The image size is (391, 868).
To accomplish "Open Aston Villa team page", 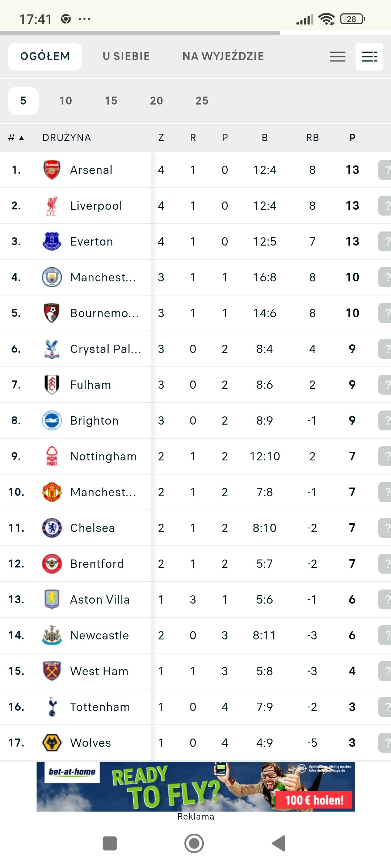I will pyautogui.click(x=100, y=600).
